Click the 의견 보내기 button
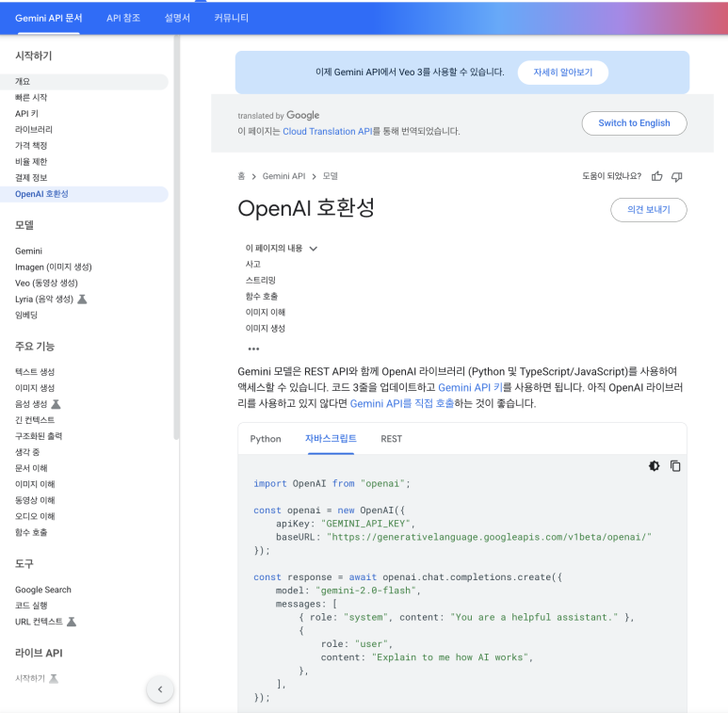 click(648, 210)
